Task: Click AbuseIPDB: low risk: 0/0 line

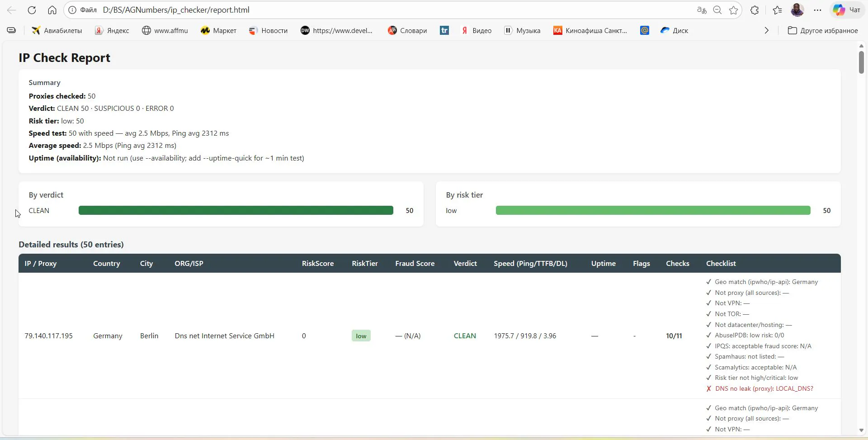Action: pos(745,335)
